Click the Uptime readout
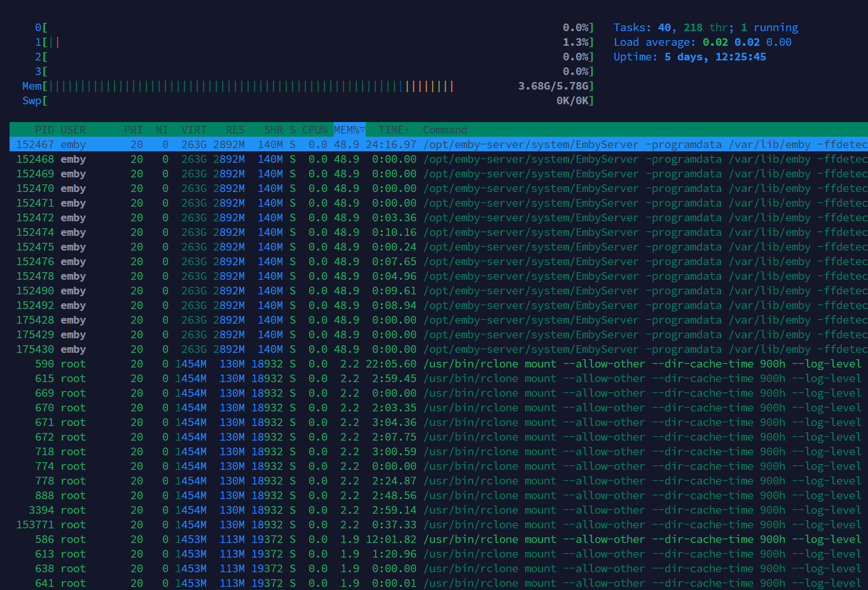Viewport: 868px width, 590px height. [x=690, y=57]
